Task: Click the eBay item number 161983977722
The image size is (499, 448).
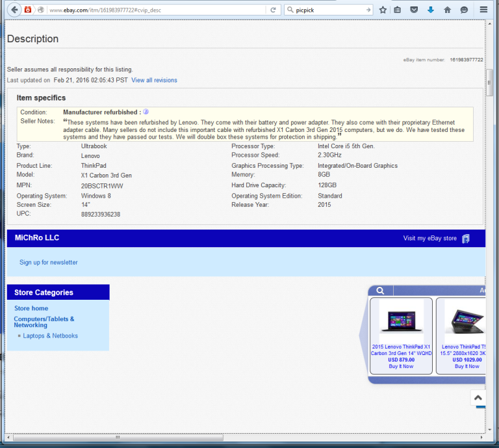Action: click(467, 60)
